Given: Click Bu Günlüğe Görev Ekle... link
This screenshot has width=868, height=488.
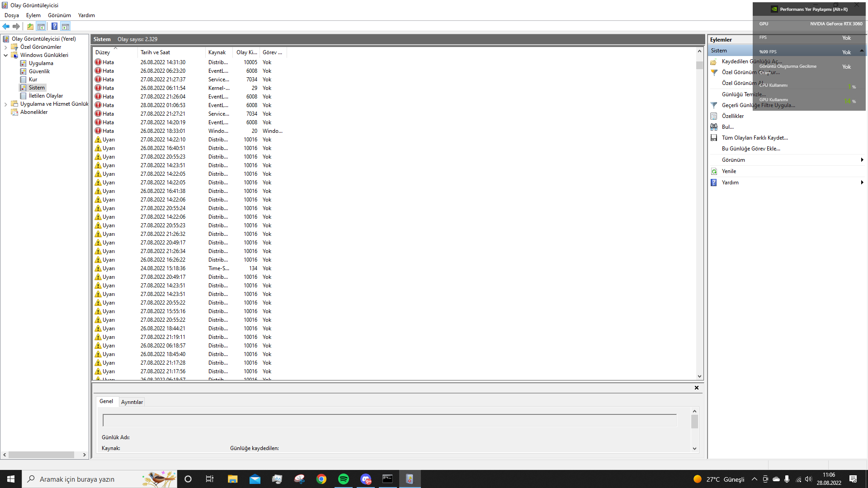Looking at the screenshot, I should click(751, 149).
